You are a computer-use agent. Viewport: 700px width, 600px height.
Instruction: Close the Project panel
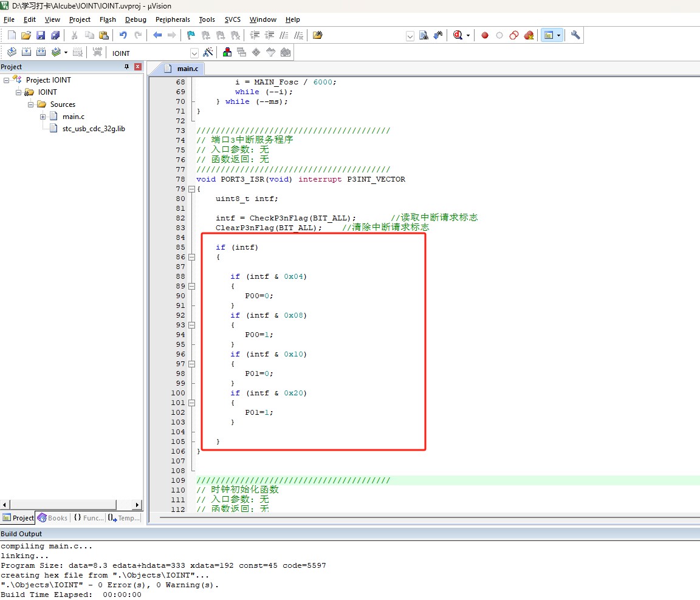point(138,67)
